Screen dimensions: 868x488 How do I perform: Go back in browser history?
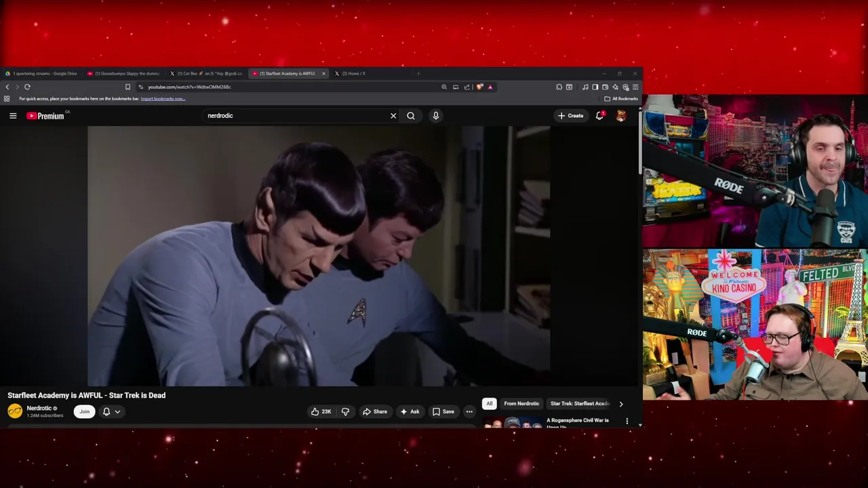pyautogui.click(x=7, y=87)
